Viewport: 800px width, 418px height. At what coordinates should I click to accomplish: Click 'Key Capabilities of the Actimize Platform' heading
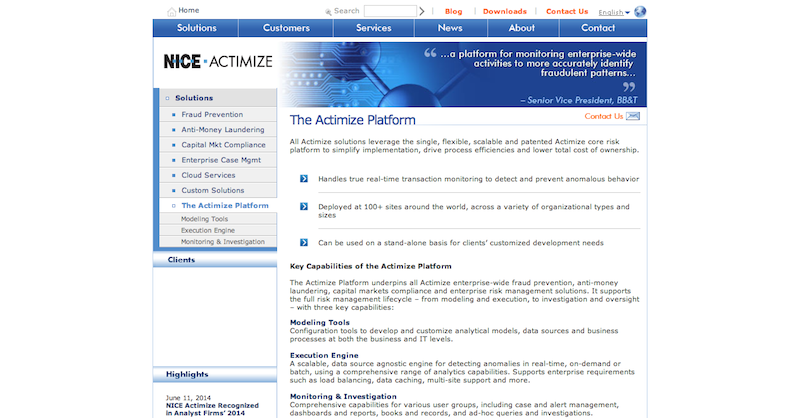click(370, 266)
